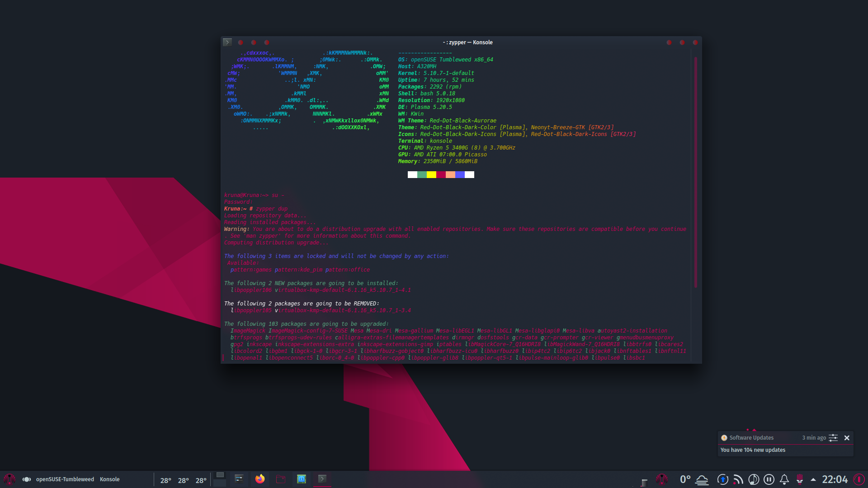Open the openSUSE-Tumbleweed panel label
The image size is (868, 488).
click(x=65, y=479)
